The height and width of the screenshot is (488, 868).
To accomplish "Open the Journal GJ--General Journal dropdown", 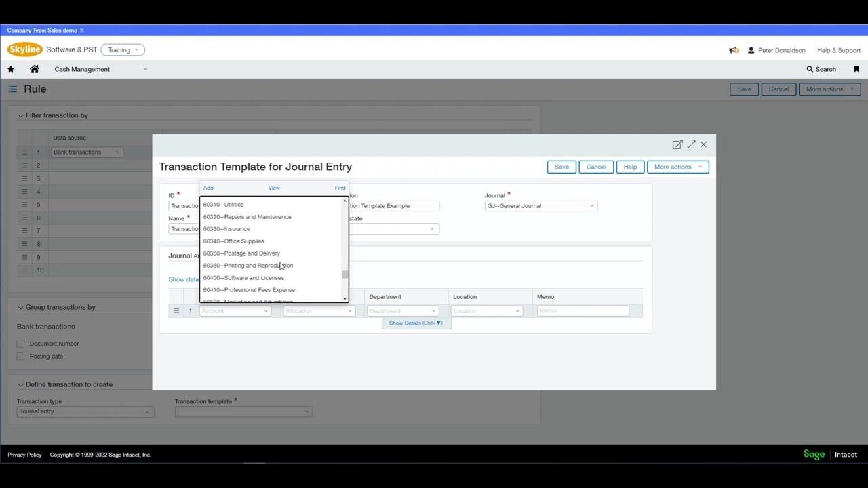I will coord(541,206).
